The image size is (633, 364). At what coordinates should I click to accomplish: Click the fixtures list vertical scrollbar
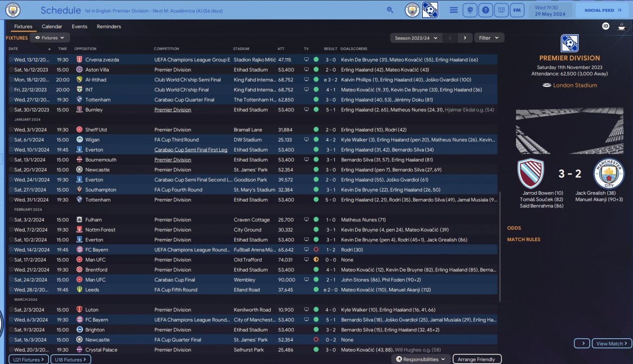pyautogui.click(x=499, y=247)
